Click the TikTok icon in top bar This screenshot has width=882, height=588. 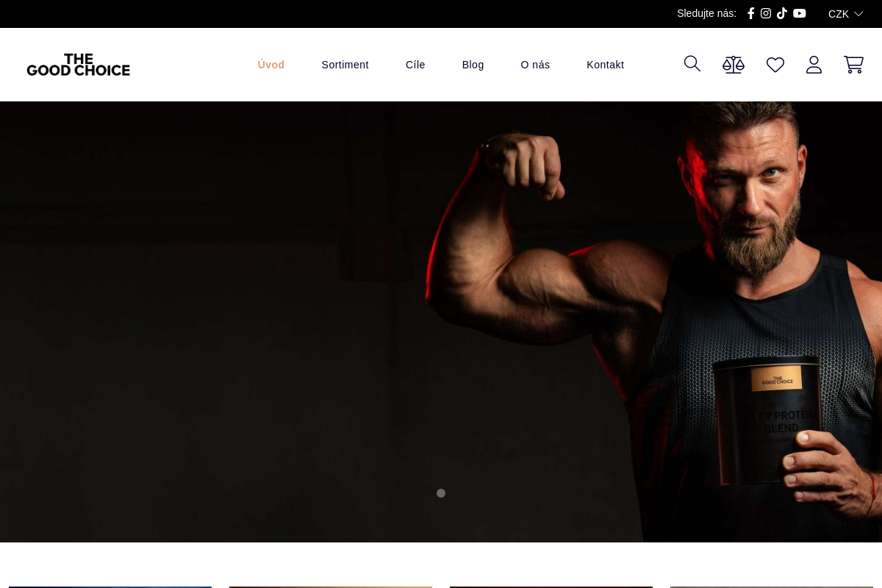click(x=782, y=13)
